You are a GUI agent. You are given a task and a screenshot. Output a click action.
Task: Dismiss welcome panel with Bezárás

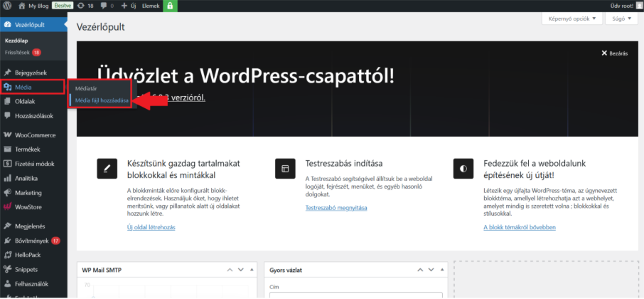[614, 53]
